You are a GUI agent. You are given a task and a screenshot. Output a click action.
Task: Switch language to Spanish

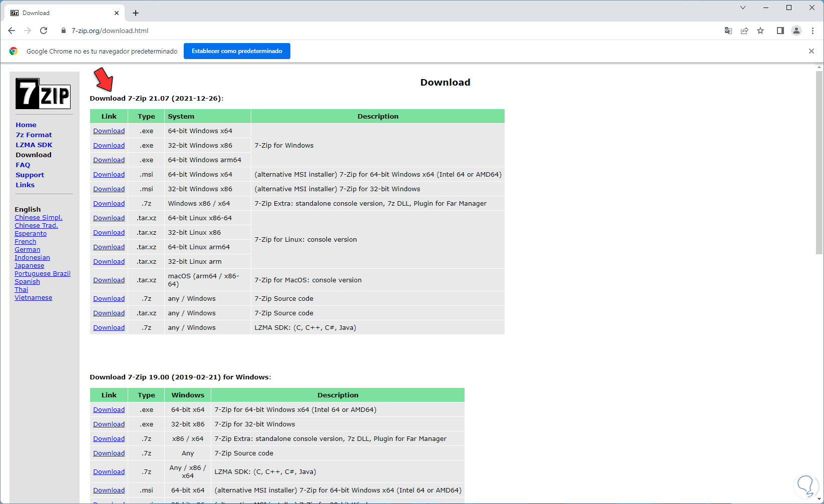point(27,282)
